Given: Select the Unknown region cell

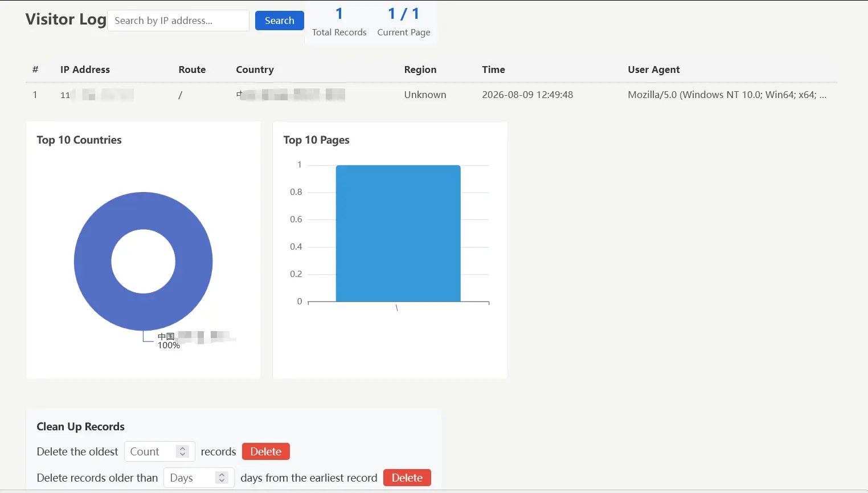Looking at the screenshot, I should coord(425,95).
